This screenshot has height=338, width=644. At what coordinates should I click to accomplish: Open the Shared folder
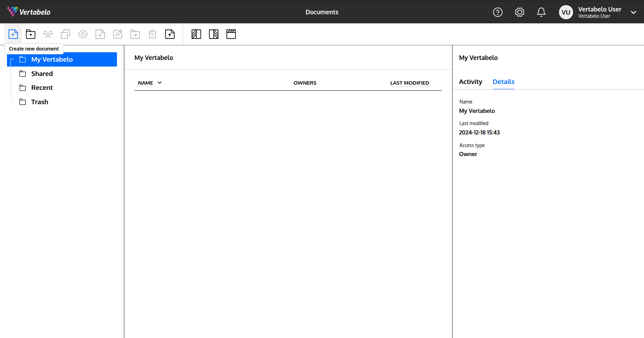coord(42,74)
